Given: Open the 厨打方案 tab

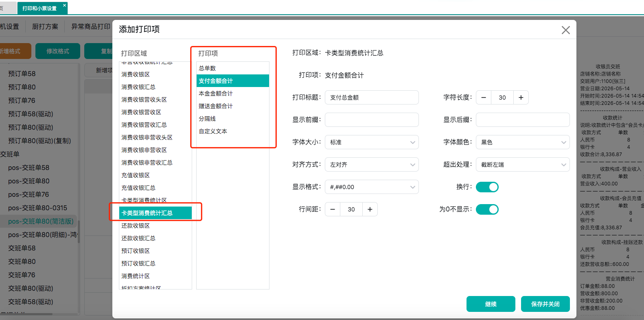Looking at the screenshot, I should 45,26.
